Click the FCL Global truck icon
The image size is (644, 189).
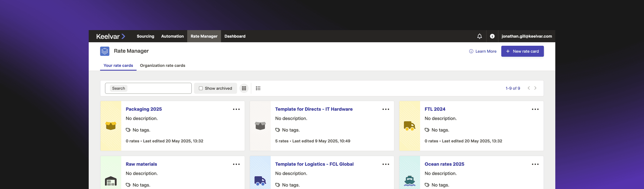tap(260, 181)
